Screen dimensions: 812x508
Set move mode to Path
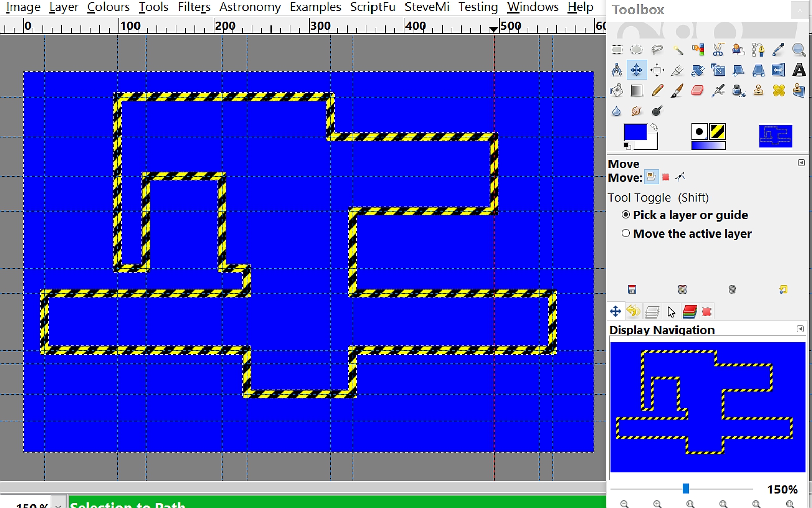(681, 177)
